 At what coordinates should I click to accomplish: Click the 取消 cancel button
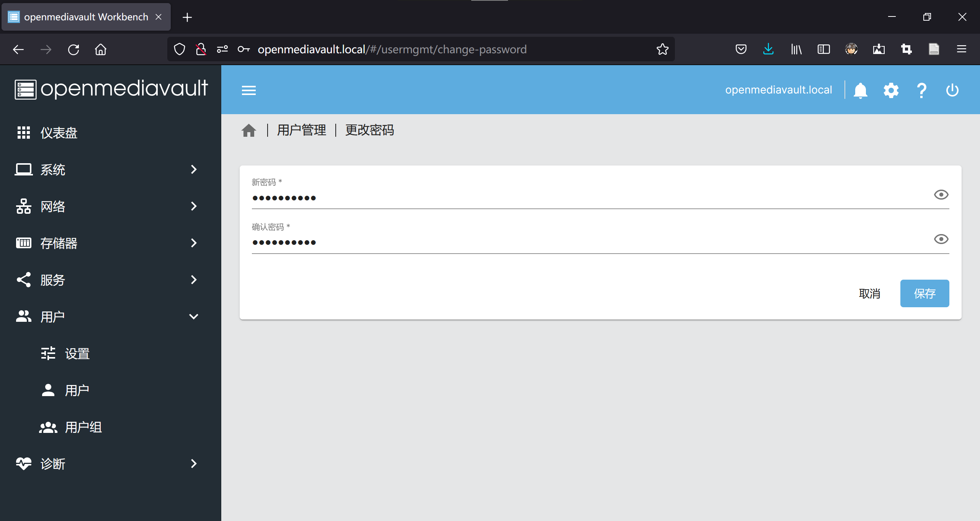tap(869, 293)
